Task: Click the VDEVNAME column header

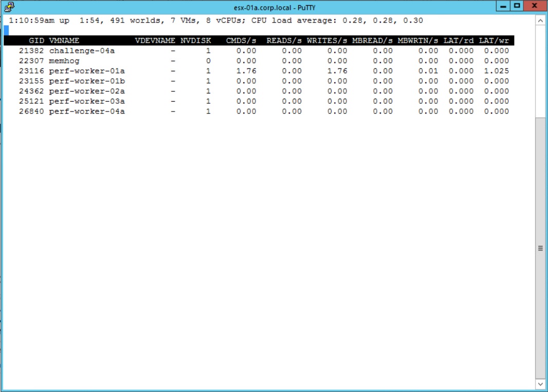Action: 155,41
